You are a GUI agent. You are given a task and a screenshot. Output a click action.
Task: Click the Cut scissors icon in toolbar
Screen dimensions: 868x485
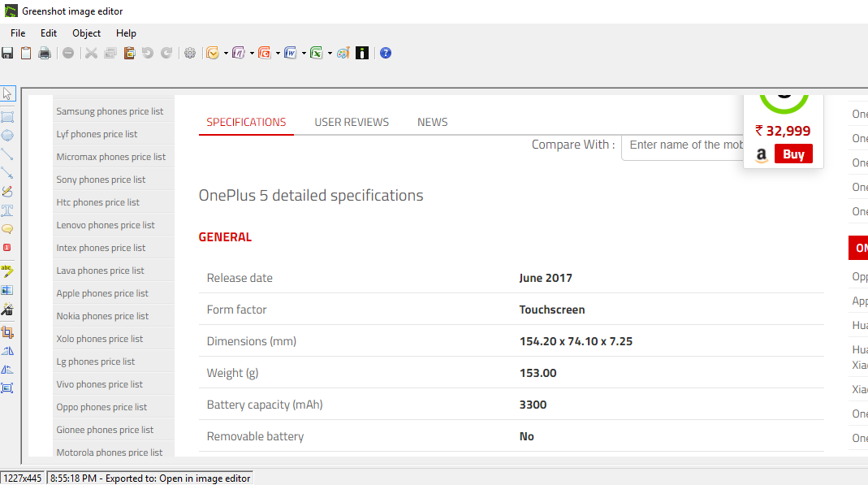(91, 53)
